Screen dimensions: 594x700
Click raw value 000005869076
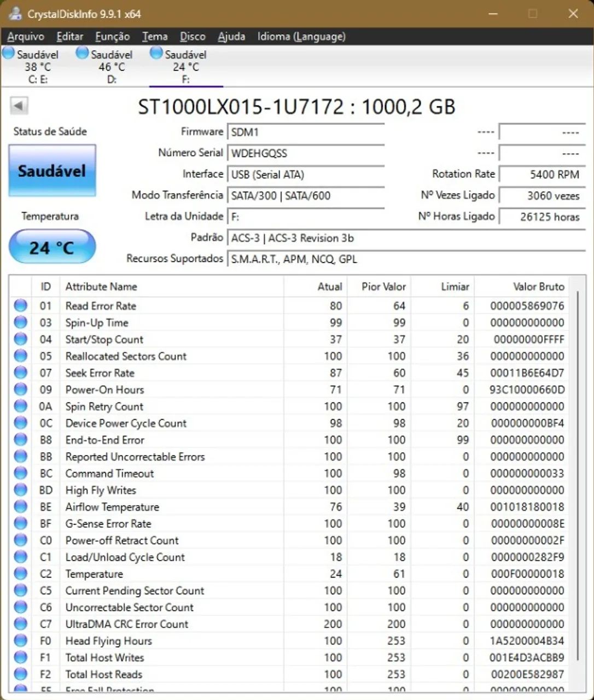click(527, 306)
